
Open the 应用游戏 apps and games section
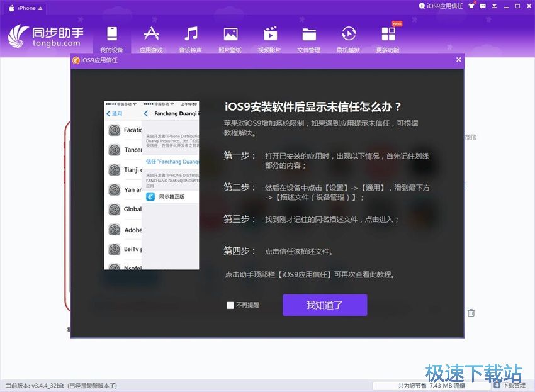(x=151, y=39)
